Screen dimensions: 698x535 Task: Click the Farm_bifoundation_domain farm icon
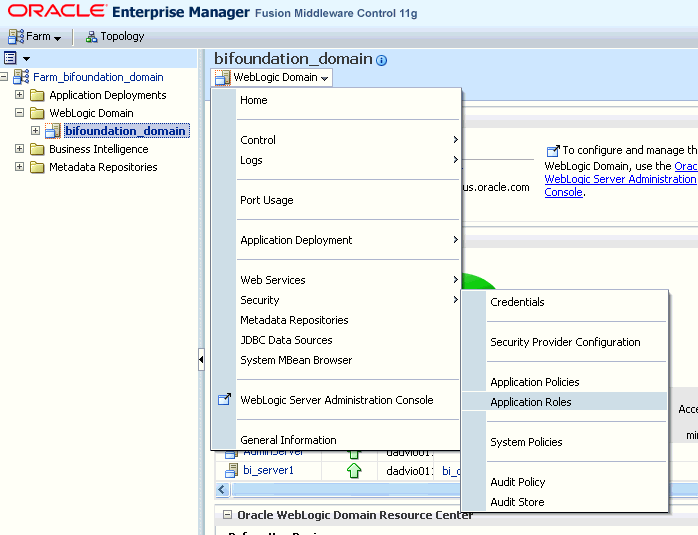(x=21, y=77)
